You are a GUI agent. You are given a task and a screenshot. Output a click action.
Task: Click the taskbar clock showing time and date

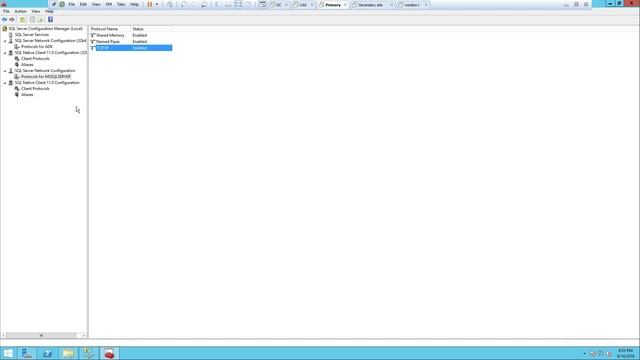[x=625, y=353]
